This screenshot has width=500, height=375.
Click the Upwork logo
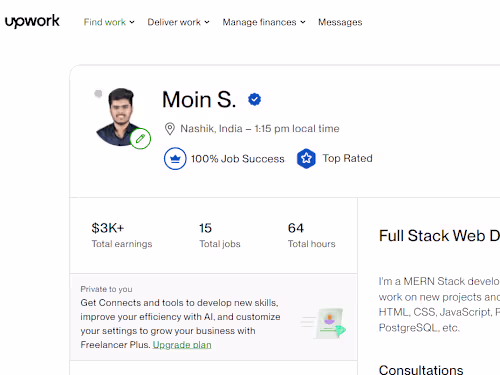32,22
